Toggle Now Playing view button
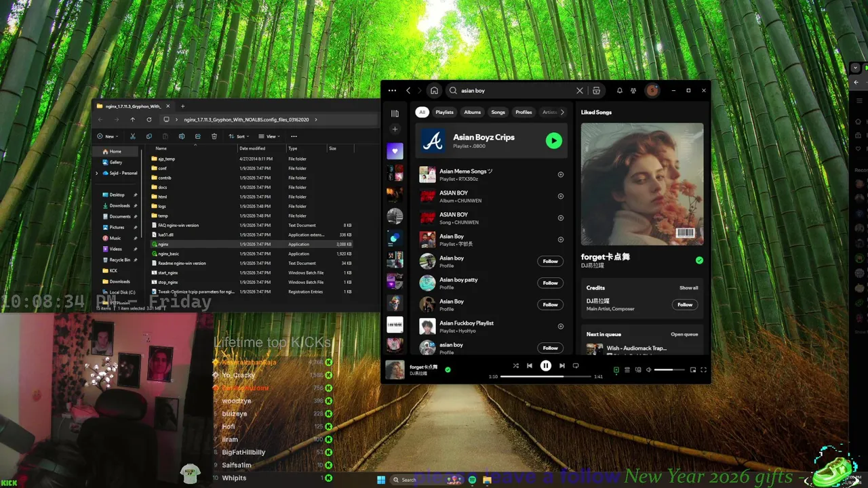 616,370
